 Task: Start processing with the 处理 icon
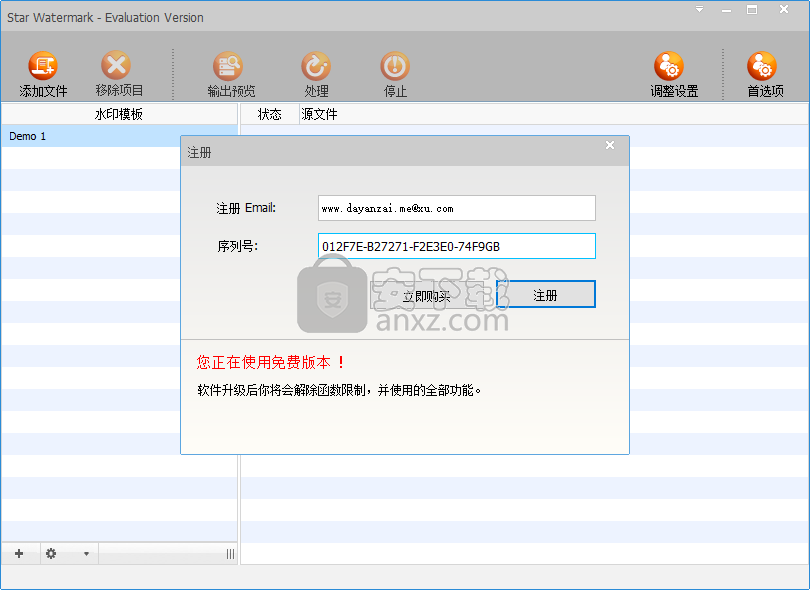click(316, 74)
